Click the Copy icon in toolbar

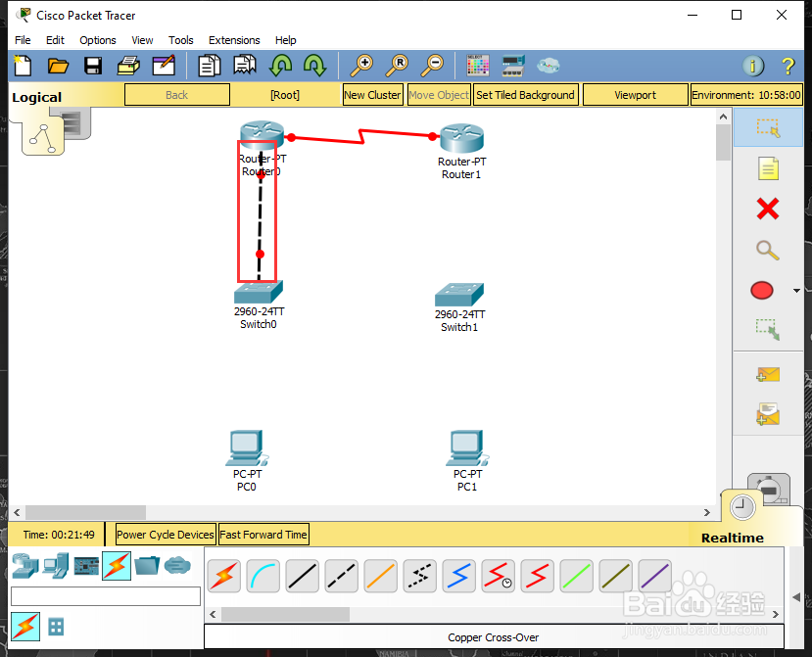click(210, 66)
